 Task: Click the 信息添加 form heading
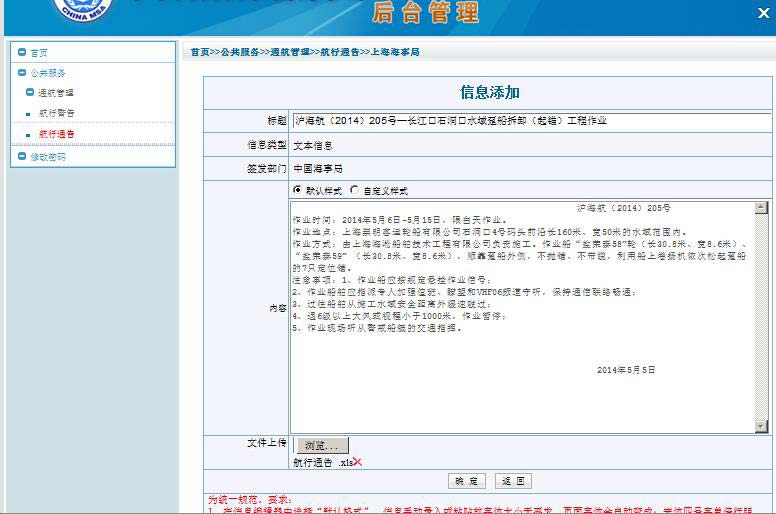[489, 92]
